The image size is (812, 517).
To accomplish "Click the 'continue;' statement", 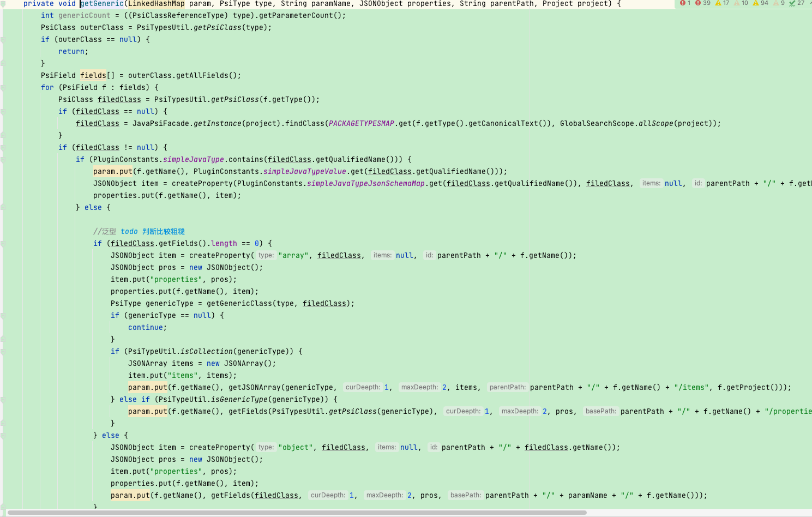I will pyautogui.click(x=148, y=328).
